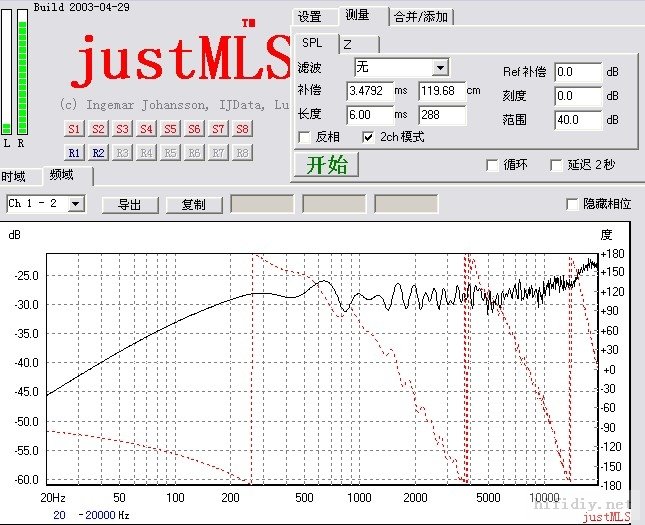Select the S7 memory slot button
This screenshot has width=645, height=525.
pyautogui.click(x=218, y=129)
